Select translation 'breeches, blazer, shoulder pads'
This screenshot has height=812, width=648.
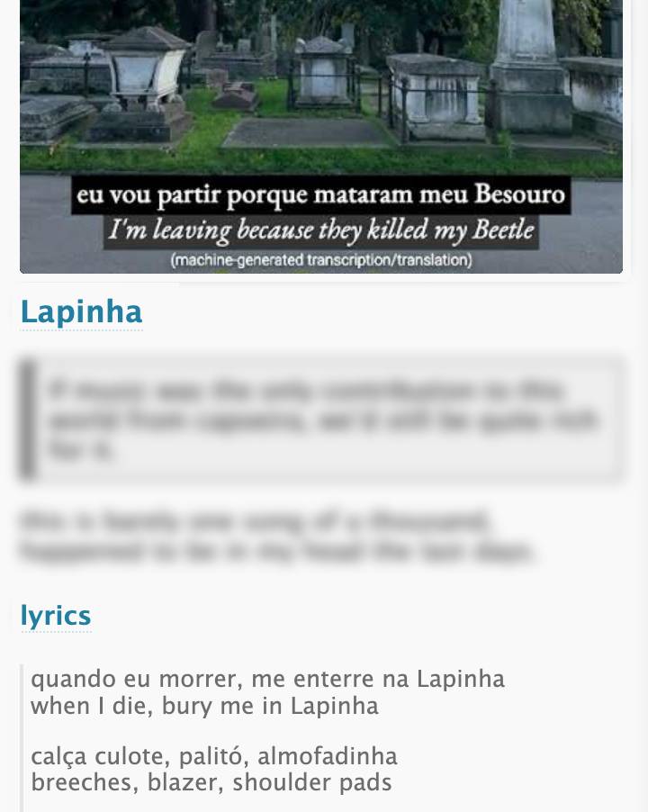click(x=211, y=782)
